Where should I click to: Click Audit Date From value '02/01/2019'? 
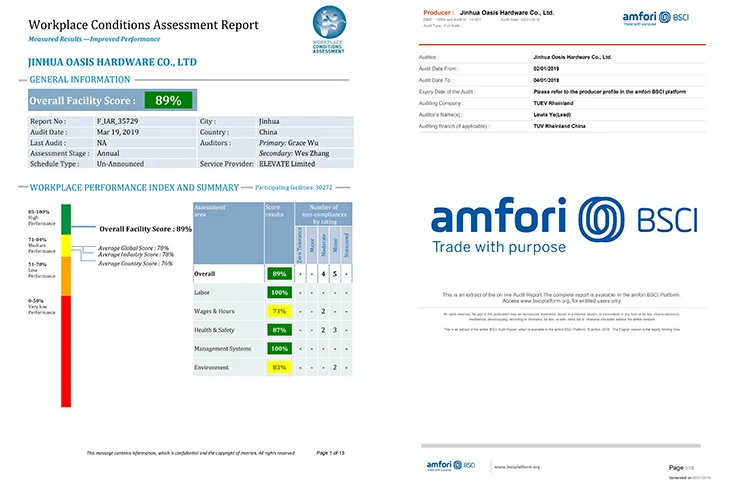(x=546, y=68)
